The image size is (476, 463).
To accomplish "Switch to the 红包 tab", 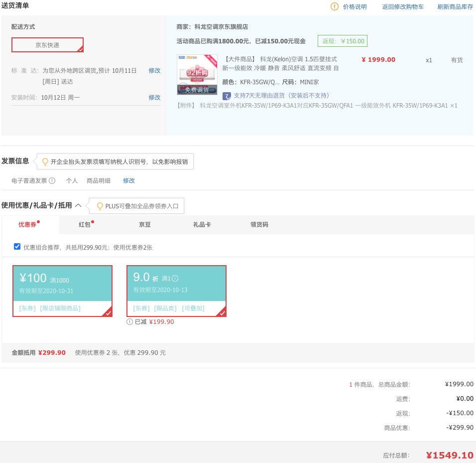I will pos(85,224).
